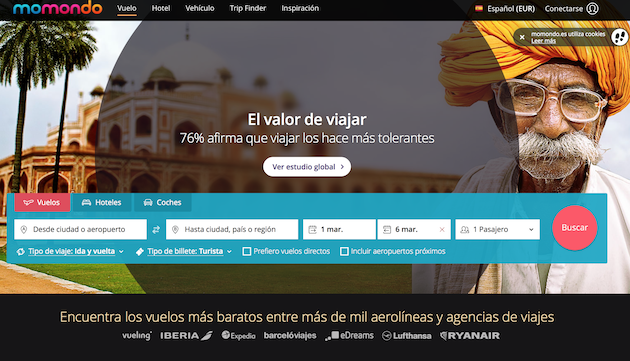Click the trip type round-arrows icon
The image size is (630, 361).
(x=20, y=252)
